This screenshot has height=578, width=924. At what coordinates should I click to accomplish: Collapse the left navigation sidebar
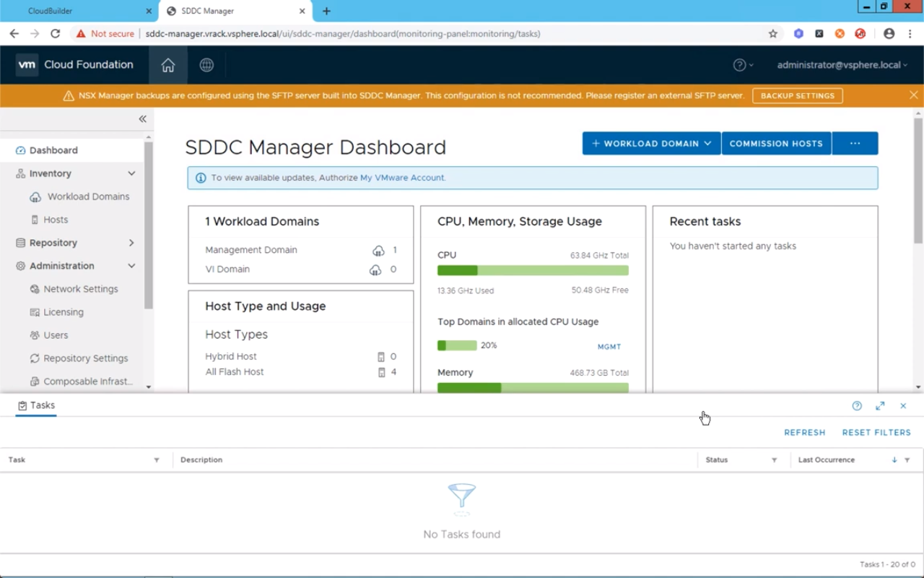142,118
